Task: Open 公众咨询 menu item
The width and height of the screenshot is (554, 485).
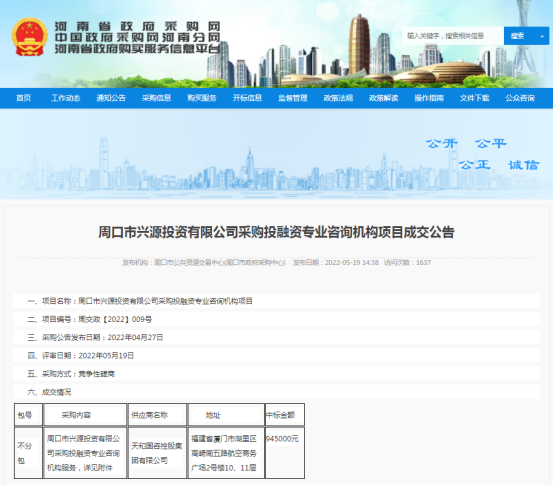Action: (520, 98)
